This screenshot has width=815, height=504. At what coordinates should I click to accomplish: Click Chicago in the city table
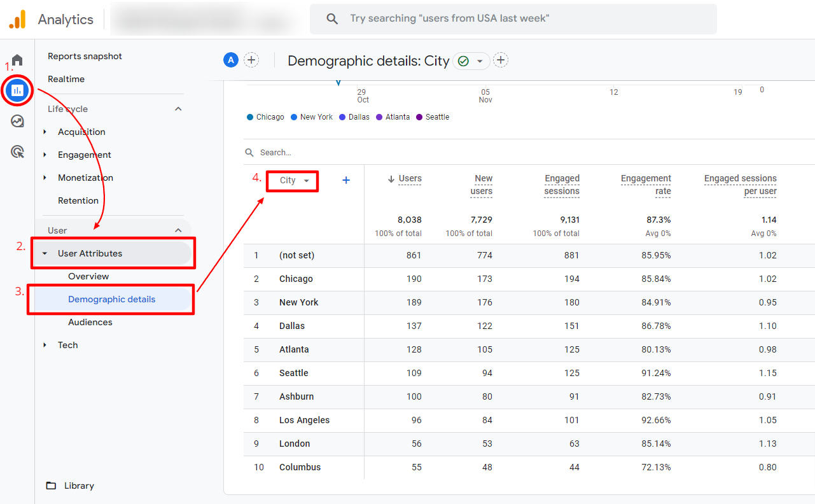pyautogui.click(x=296, y=279)
